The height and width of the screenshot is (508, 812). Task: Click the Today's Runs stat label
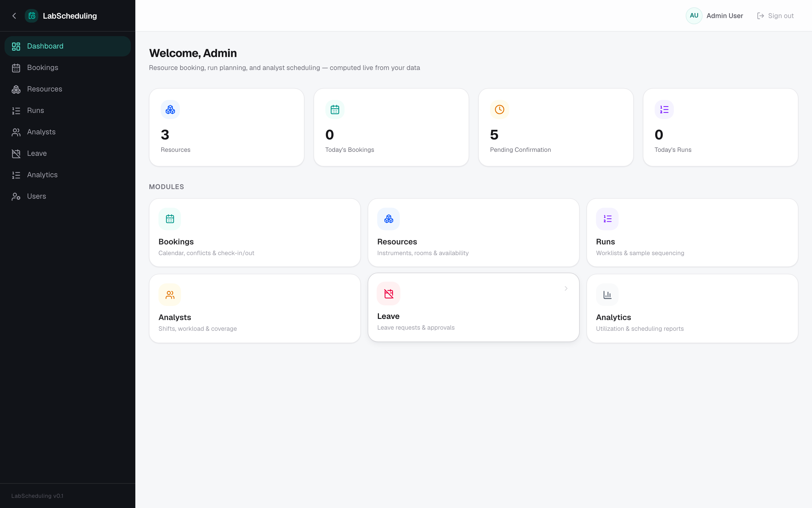click(673, 150)
